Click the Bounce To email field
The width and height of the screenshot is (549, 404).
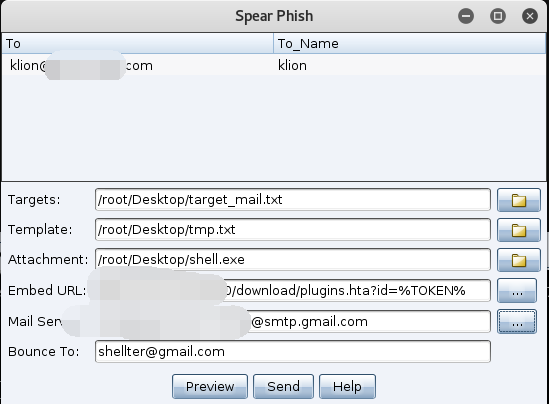pyautogui.click(x=293, y=351)
